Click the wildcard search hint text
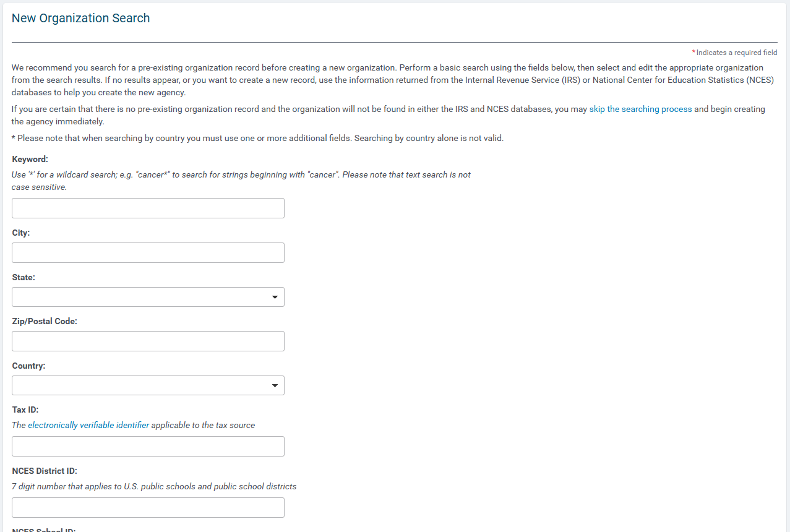Viewport: 790px width, 532px height. 241,181
